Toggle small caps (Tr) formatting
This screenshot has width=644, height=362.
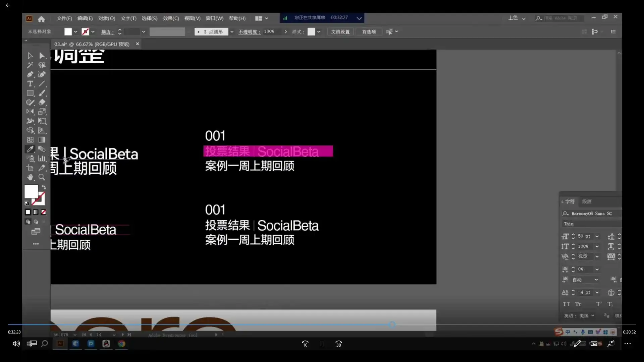pos(579,304)
